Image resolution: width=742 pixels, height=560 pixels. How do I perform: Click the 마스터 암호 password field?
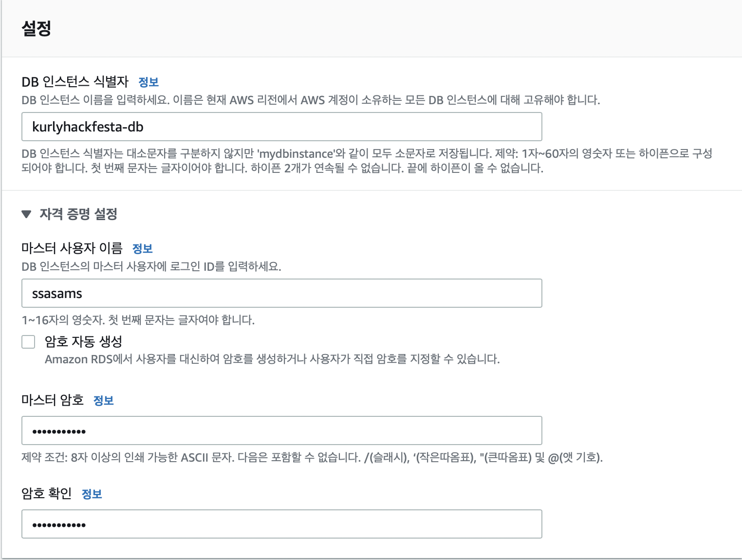pos(282,430)
